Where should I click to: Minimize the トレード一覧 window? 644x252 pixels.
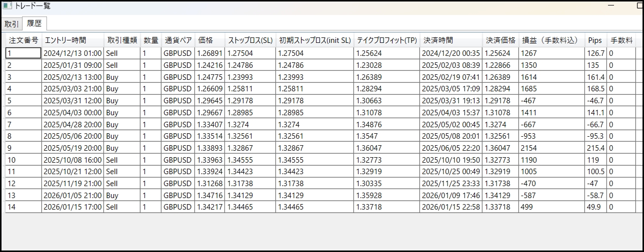point(610,5)
